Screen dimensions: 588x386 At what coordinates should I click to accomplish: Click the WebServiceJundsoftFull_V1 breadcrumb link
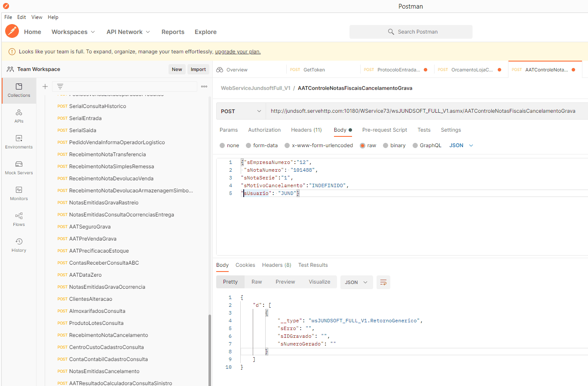coord(256,88)
